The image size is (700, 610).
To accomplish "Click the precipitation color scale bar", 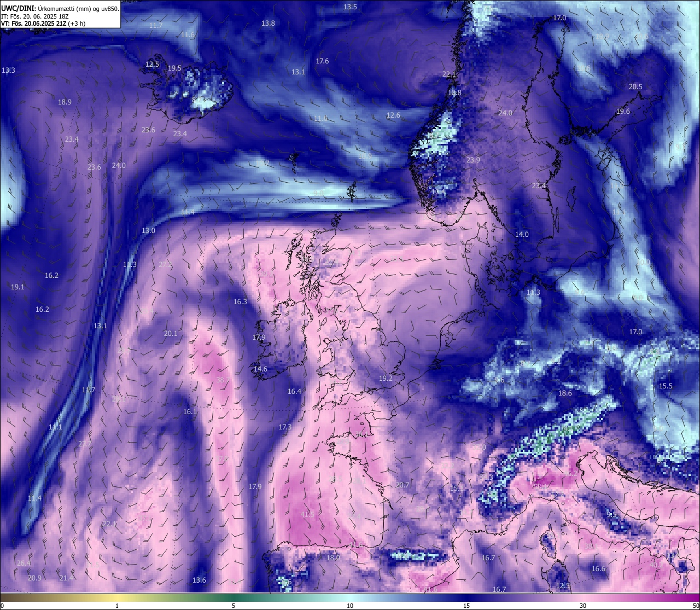I will (x=350, y=598).
